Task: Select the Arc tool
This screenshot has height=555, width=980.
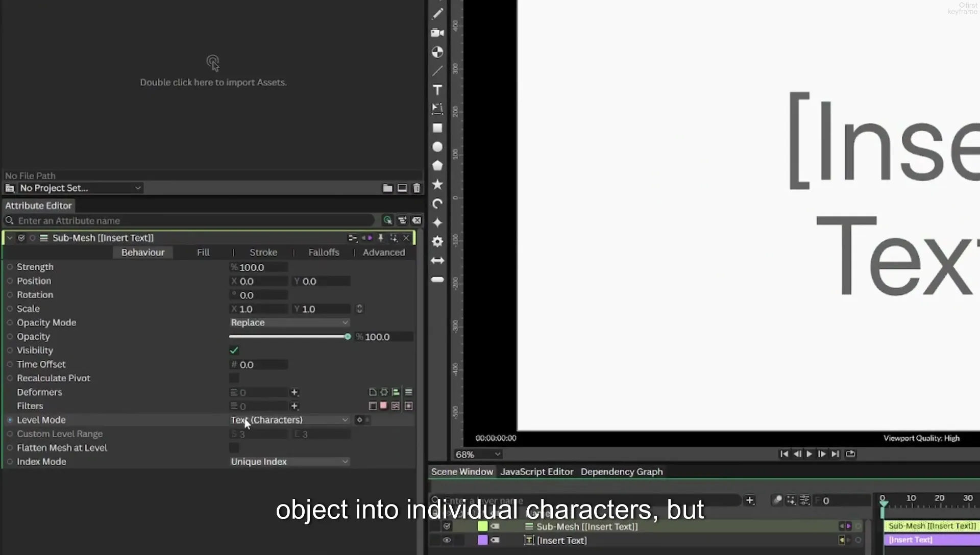Action: click(x=437, y=204)
